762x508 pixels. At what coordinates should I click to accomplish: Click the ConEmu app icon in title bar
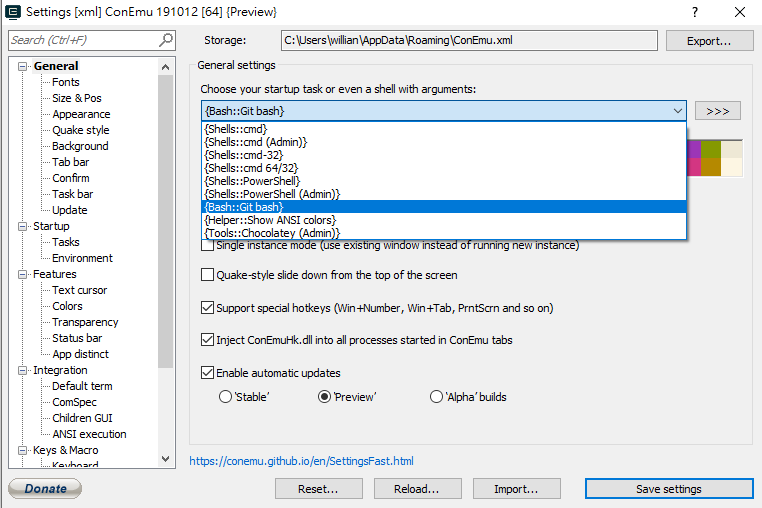point(12,12)
